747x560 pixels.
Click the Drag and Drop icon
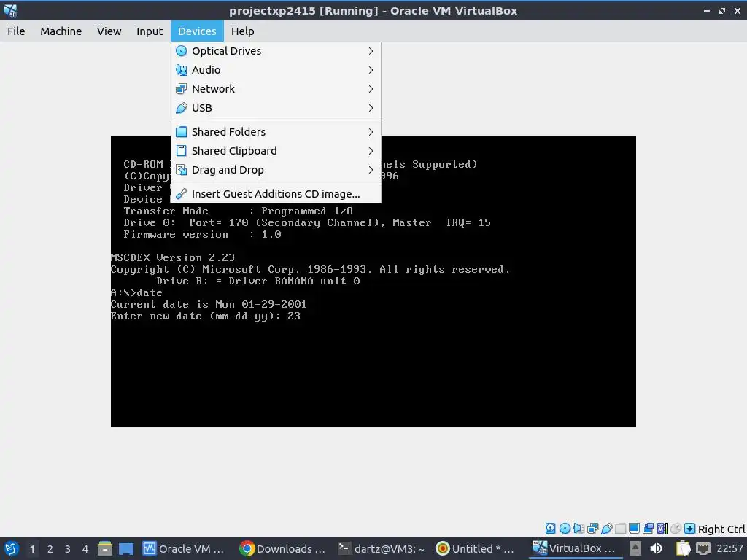click(182, 170)
